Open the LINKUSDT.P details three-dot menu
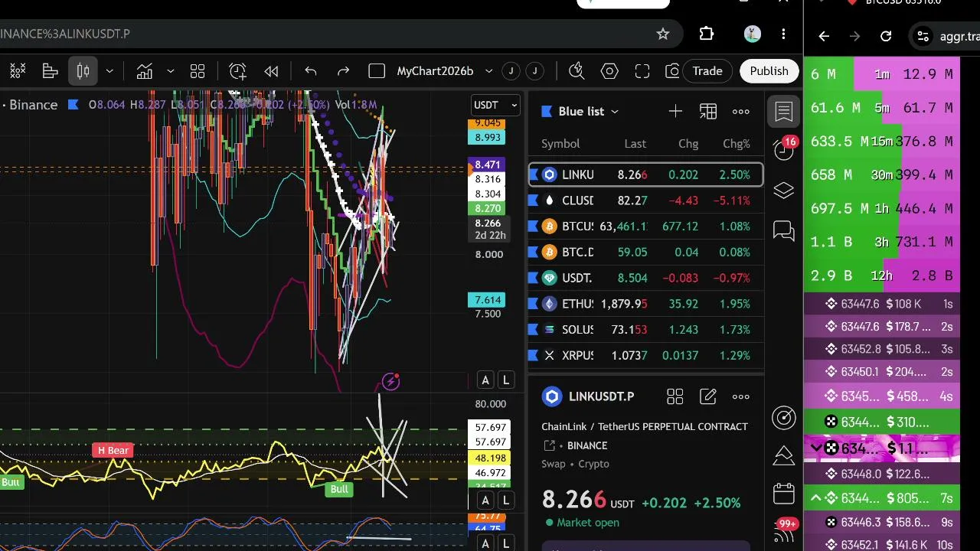This screenshot has width=980, height=551. tap(741, 396)
